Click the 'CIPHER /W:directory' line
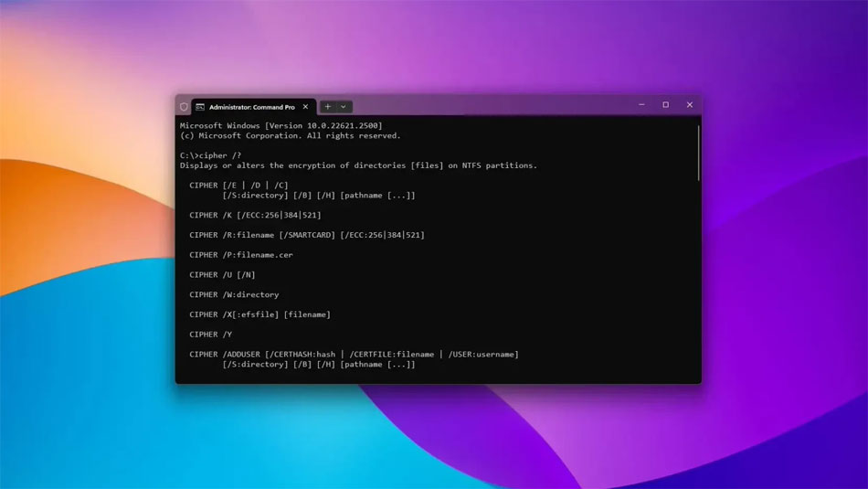This screenshot has width=868, height=489. [234, 294]
